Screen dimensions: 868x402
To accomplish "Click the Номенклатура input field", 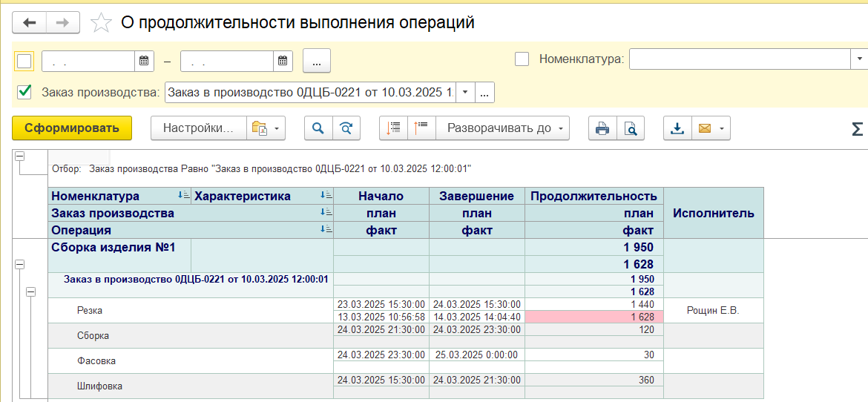I will 739,59.
